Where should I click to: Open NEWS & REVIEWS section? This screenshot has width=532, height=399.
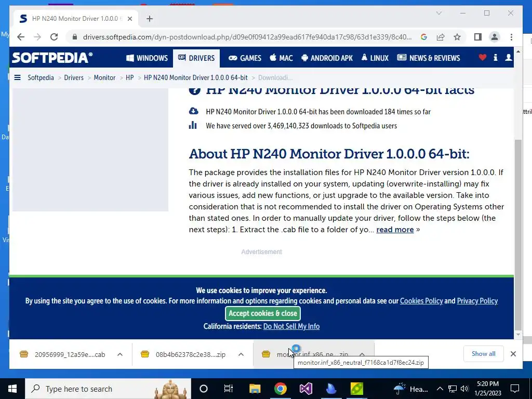click(429, 58)
